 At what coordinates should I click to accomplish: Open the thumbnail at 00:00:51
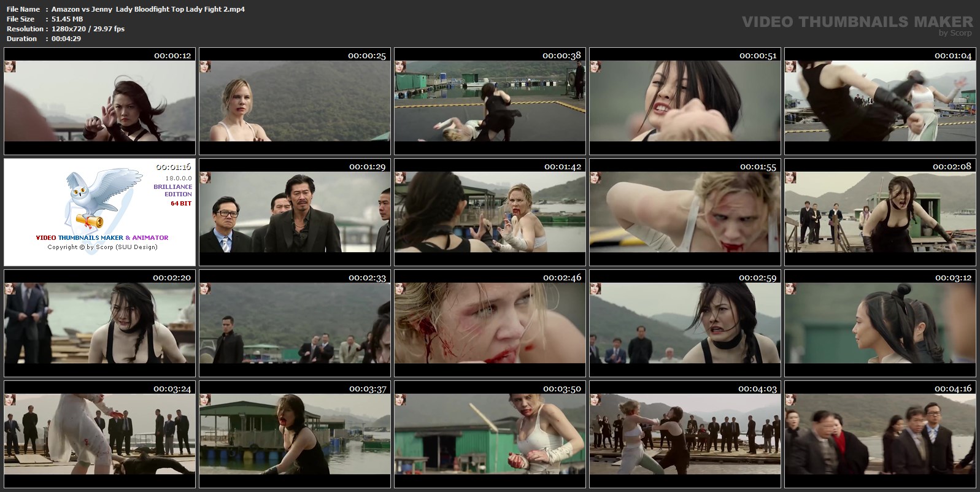coord(685,101)
